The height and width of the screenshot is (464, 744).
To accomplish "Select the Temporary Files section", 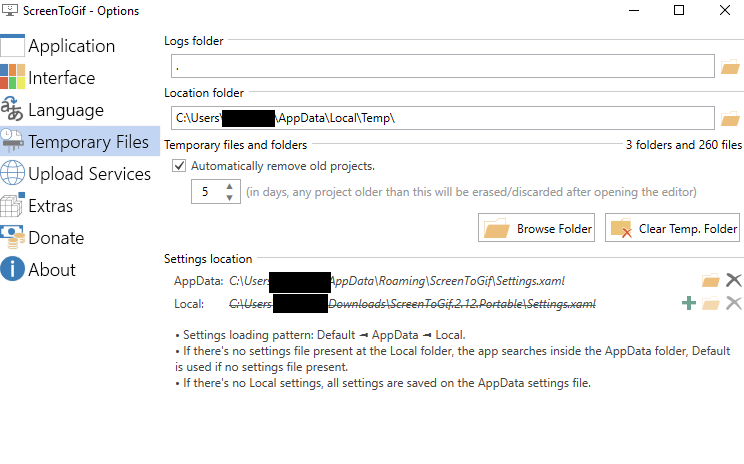I will (x=80, y=141).
